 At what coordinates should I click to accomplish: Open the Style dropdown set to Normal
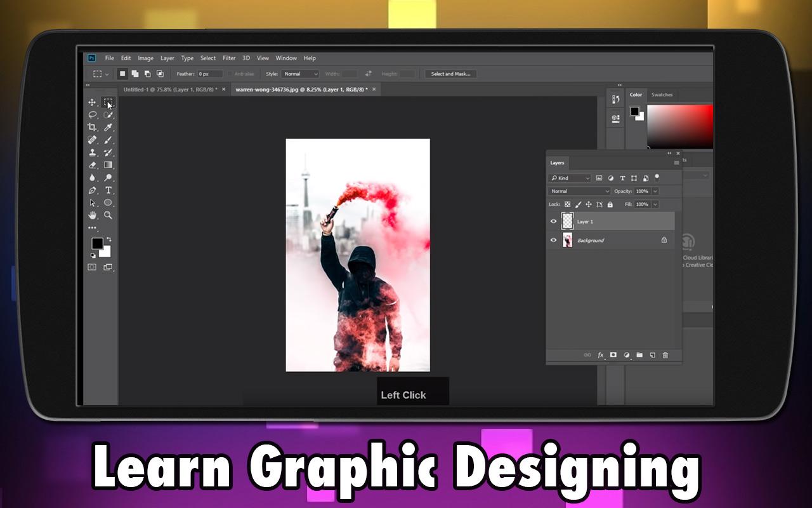[x=300, y=74]
